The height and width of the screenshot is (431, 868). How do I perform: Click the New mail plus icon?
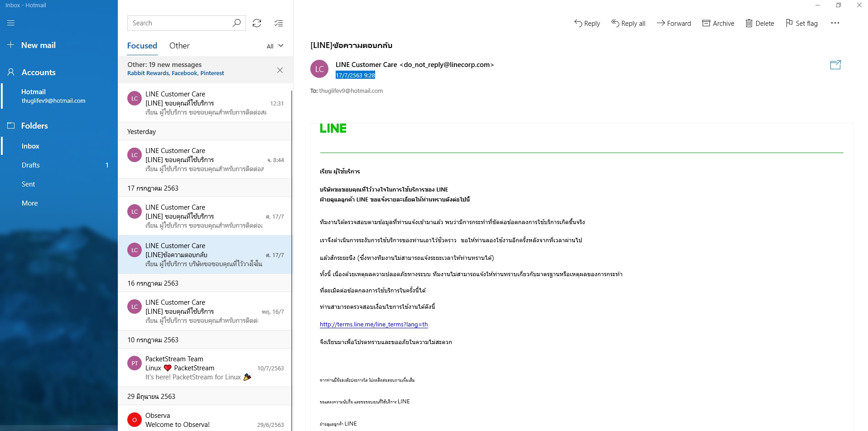click(11, 45)
